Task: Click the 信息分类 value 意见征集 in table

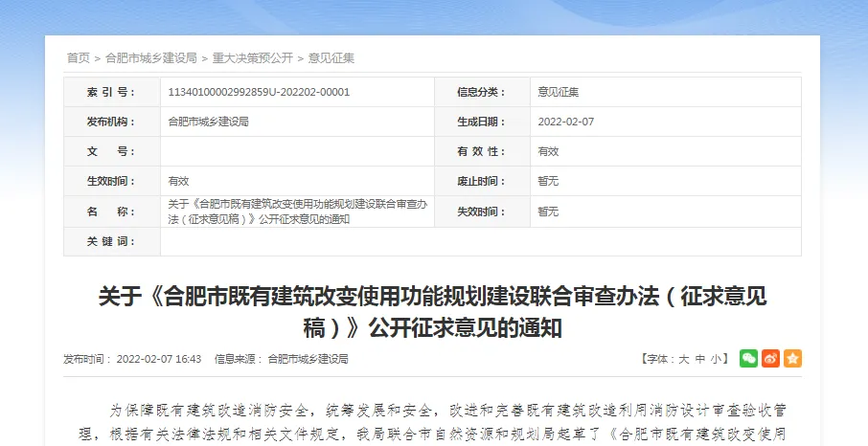Action: coord(558,93)
